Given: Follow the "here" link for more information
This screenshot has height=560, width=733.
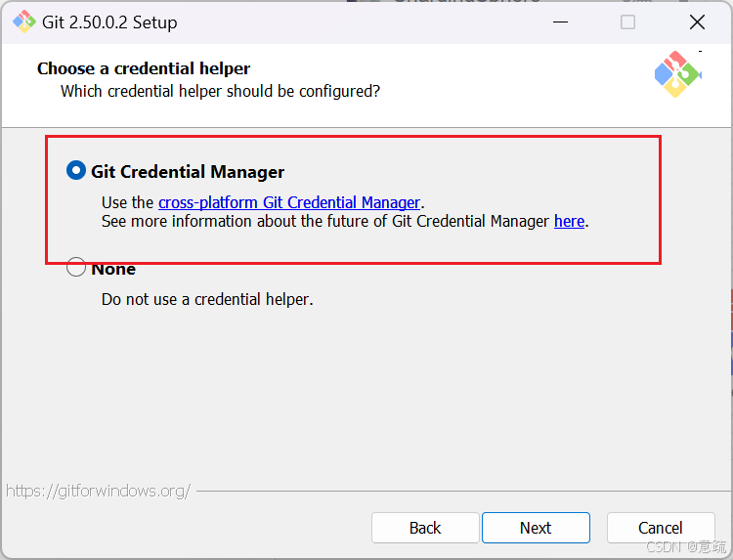Looking at the screenshot, I should point(569,221).
